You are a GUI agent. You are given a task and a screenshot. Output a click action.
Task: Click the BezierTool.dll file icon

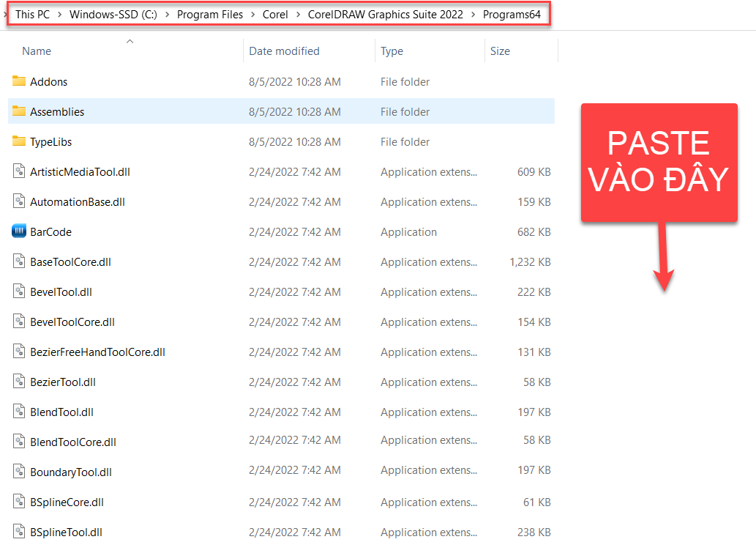[19, 382]
